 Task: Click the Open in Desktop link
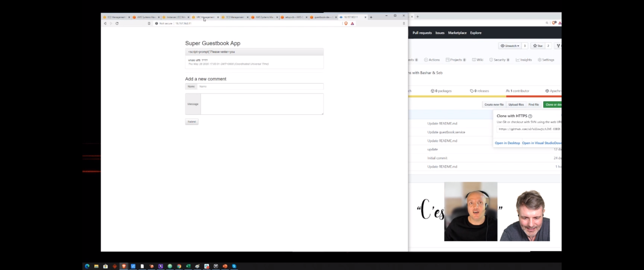coord(507,143)
